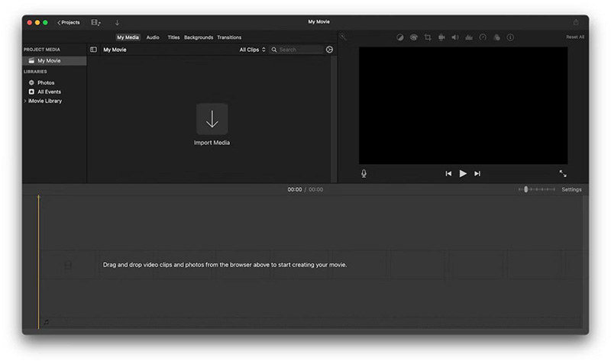Switch to the Audio tab
This screenshot has width=611, height=364.
point(153,37)
